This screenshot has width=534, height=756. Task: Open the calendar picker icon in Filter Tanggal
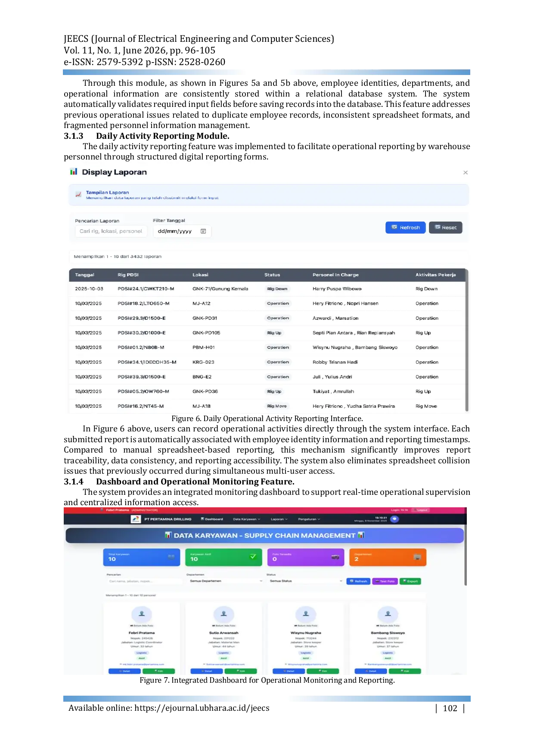coord(203,231)
